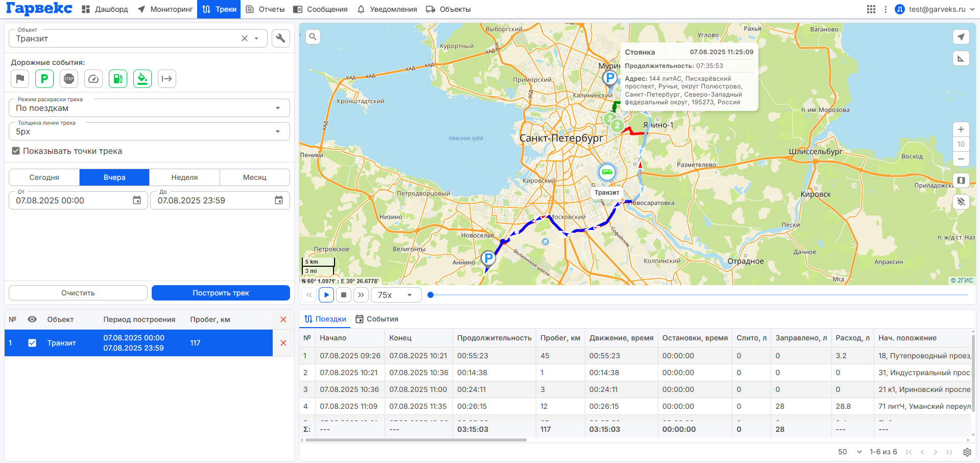Uncheck the Транзит track row checkbox
This screenshot has height=463, width=980.
click(32, 343)
